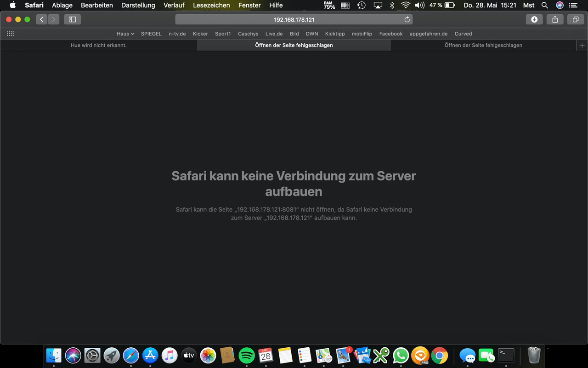Screen dimensions: 588x368
Task: Open the Kicktipp bookmark
Action: [x=335, y=34]
